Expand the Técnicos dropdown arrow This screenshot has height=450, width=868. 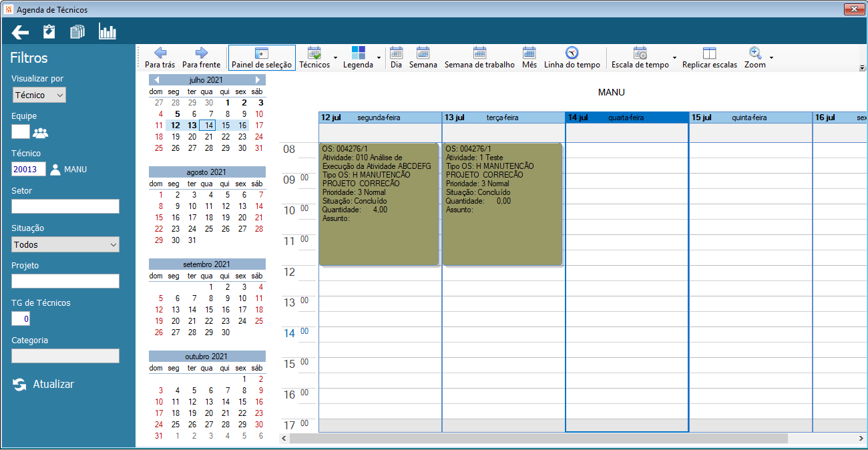click(335, 58)
